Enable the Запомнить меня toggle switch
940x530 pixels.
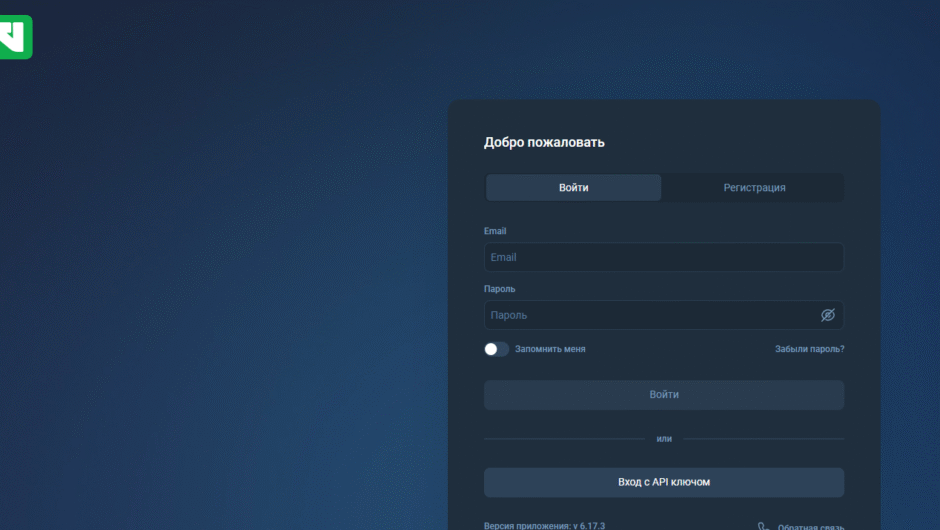(x=496, y=349)
